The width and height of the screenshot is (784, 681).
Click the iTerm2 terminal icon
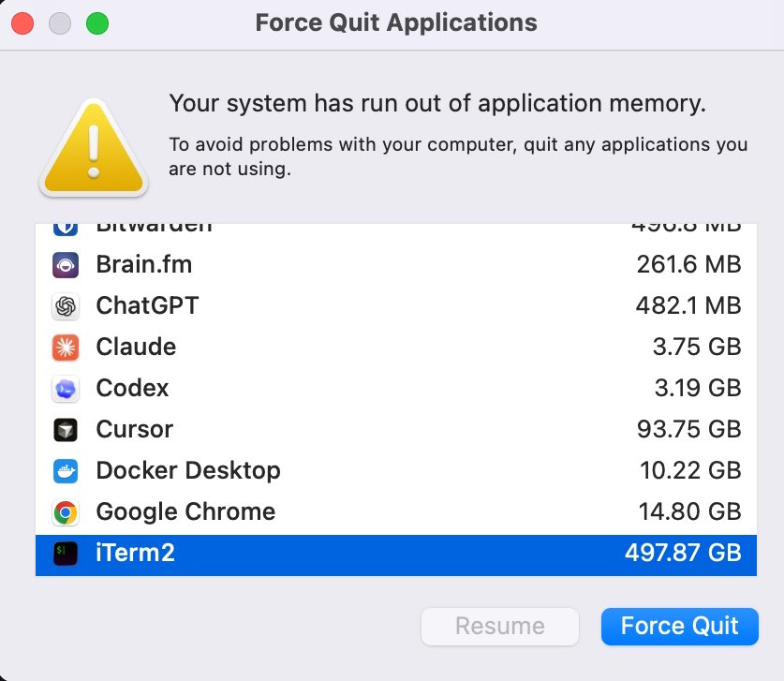pos(66,554)
